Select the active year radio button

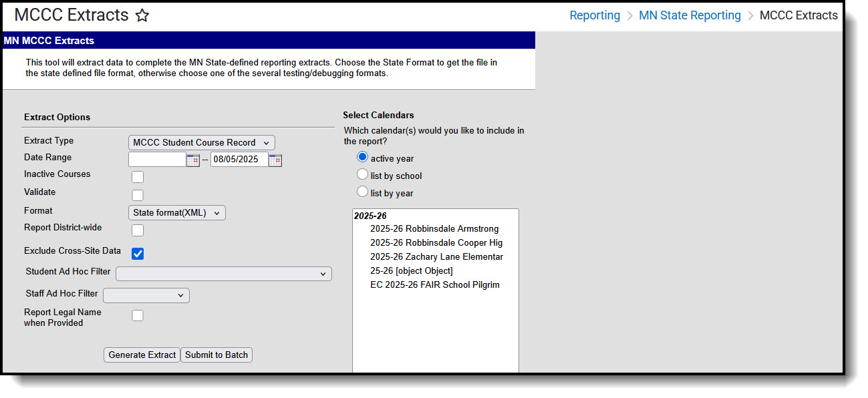click(x=363, y=158)
